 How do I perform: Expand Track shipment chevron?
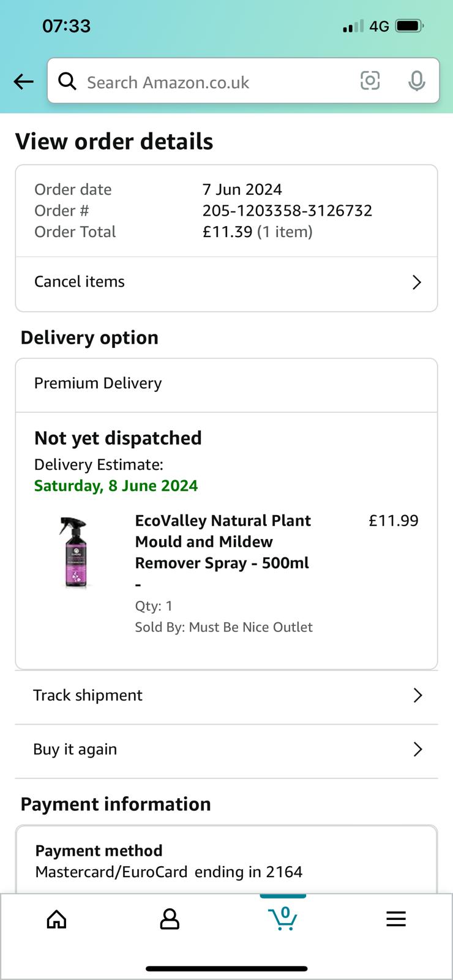tap(417, 695)
